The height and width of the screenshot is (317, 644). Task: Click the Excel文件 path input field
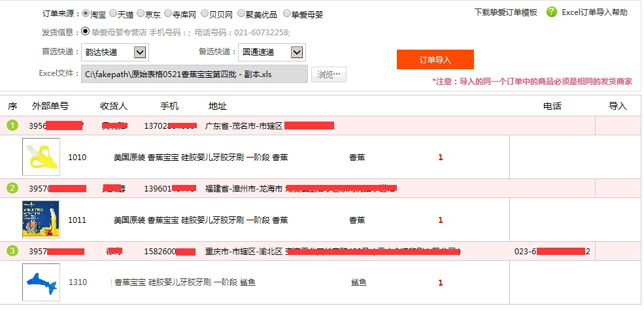click(x=194, y=74)
